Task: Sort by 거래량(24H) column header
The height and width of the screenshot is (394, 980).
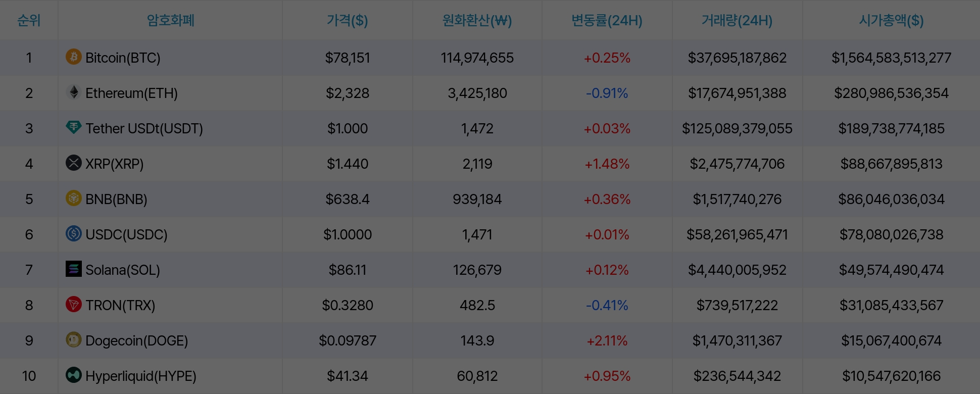Action: [737, 20]
